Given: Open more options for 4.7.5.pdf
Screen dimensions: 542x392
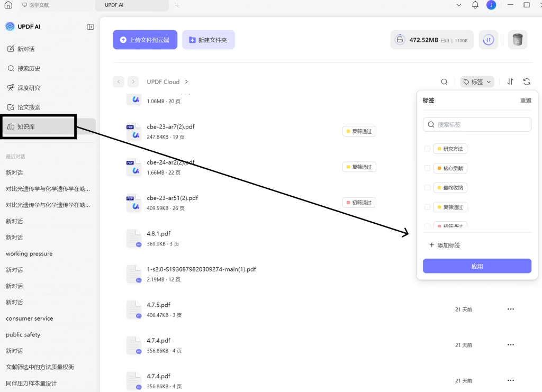Looking at the screenshot, I should click(511, 309).
